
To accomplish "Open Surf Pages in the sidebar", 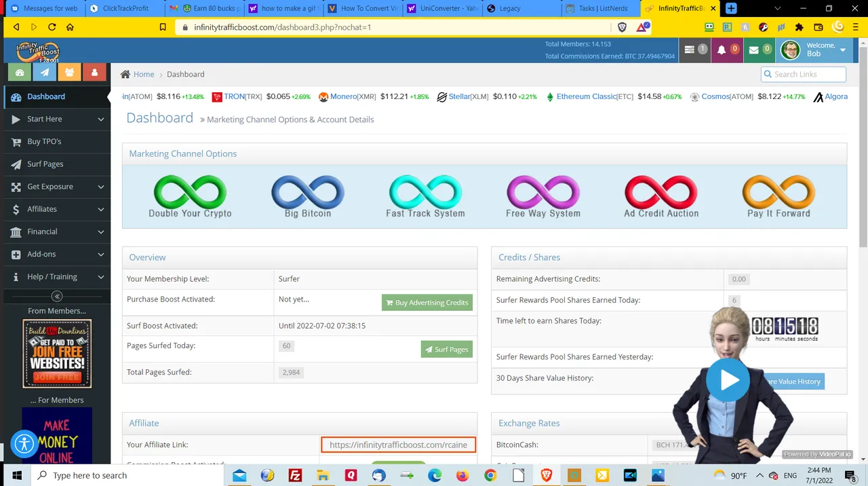I will click(x=57, y=164).
